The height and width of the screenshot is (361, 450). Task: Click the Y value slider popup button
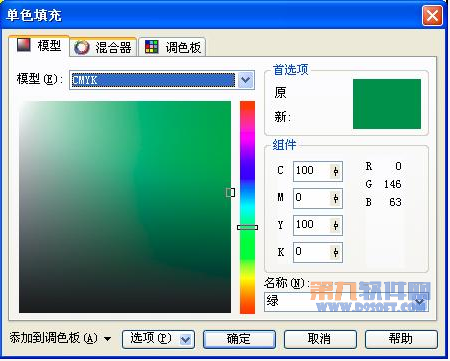click(x=336, y=225)
